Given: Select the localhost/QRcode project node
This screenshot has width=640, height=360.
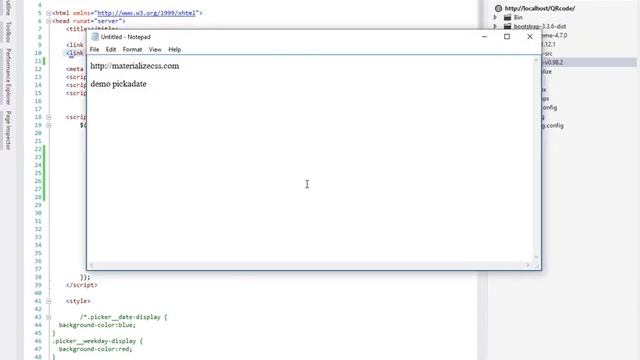Looking at the screenshot, I should click(x=540, y=8).
